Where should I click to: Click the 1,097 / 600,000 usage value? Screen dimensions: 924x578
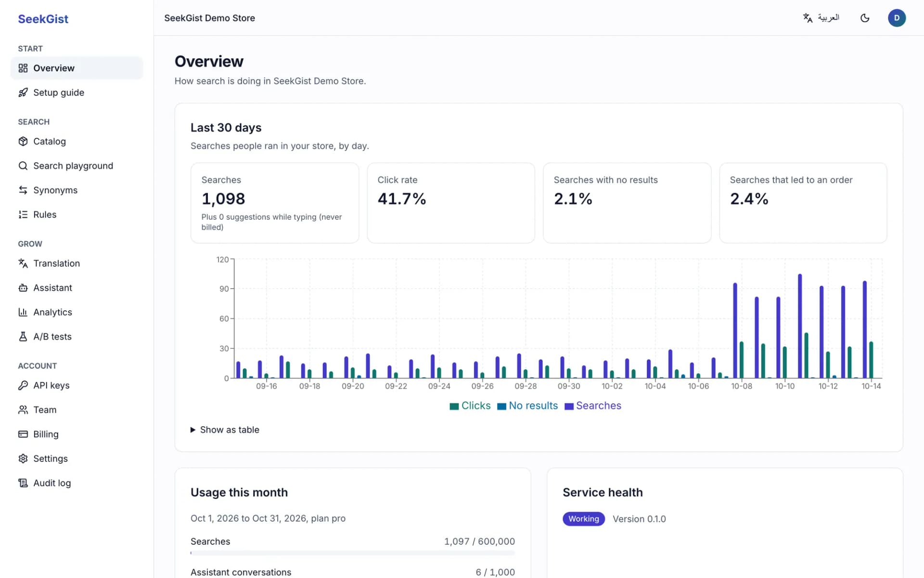tap(479, 541)
